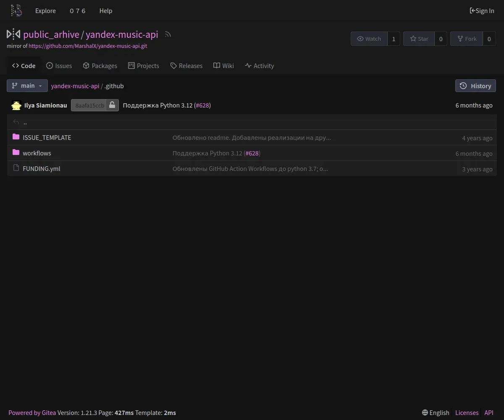
Task: Open the Projects tab
Action: coord(144,66)
